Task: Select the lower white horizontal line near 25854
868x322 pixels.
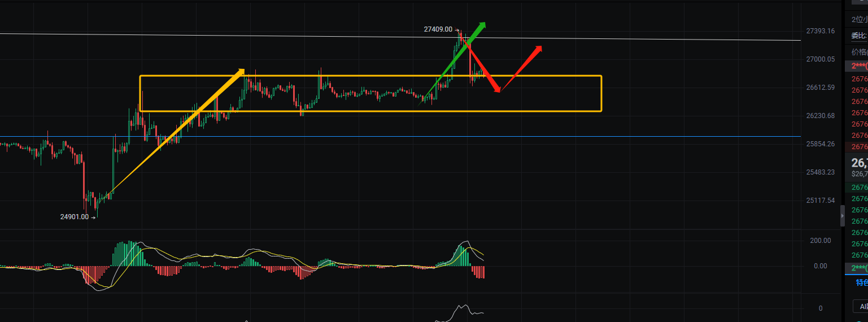Action: (395, 136)
